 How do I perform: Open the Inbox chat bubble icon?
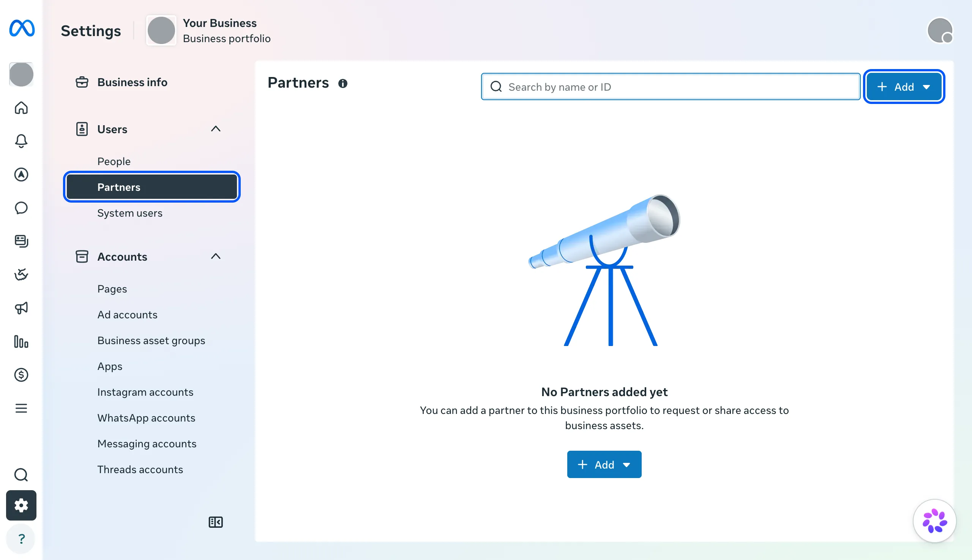coord(21,208)
